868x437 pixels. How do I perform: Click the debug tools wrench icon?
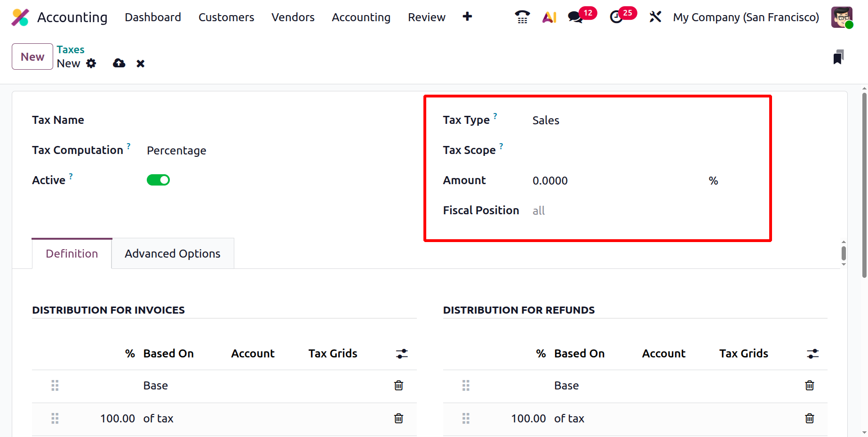click(655, 17)
